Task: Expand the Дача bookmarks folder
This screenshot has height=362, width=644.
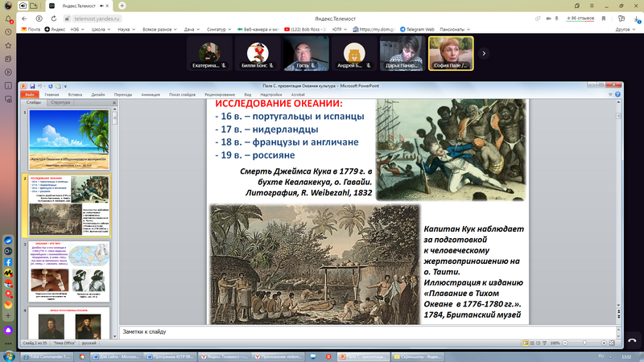Action: (192, 29)
